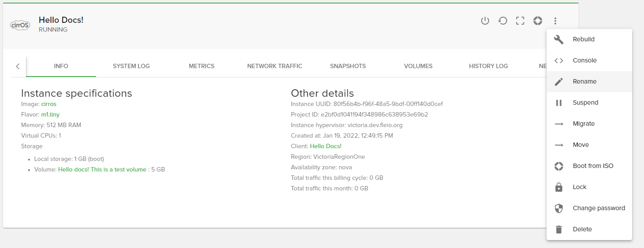Viewport: 644px width, 248px height.
Task: Open the Snapshots tab
Action: pyautogui.click(x=348, y=66)
